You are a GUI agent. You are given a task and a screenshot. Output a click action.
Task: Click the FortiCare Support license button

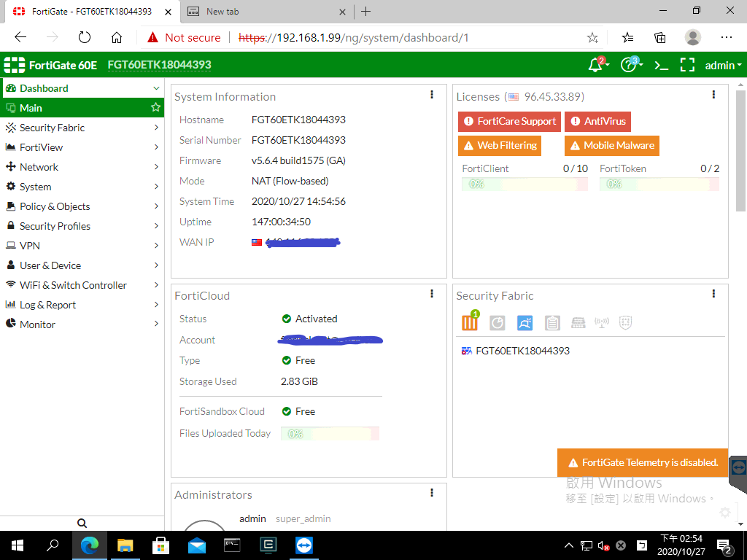pos(509,122)
